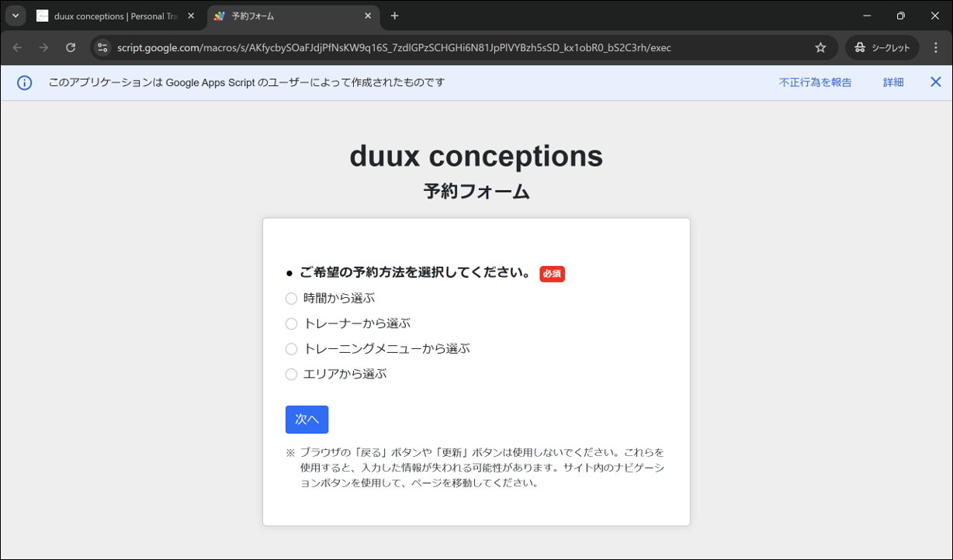This screenshot has height=560, width=953.
Task: Close the 予約フォーム tab
Action: pos(368,16)
